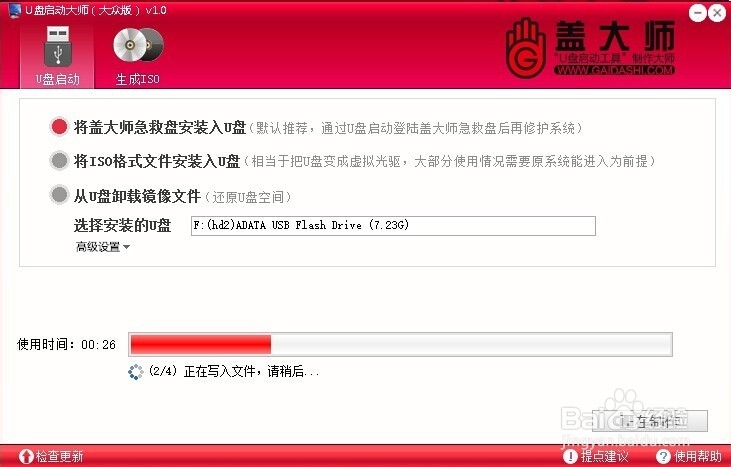Select 从U盘卸载镜像文件 radio option
The width and height of the screenshot is (731, 467).
pos(59,194)
